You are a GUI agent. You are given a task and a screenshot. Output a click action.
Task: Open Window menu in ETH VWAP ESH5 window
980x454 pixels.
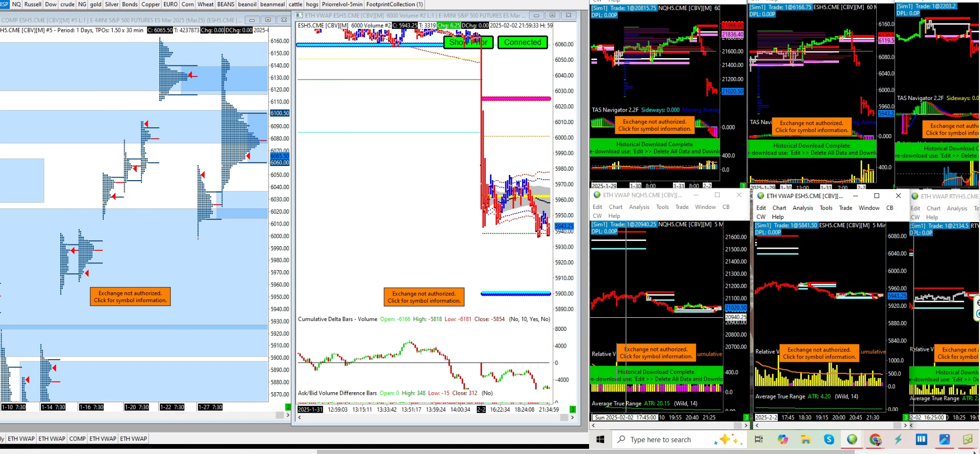point(869,208)
